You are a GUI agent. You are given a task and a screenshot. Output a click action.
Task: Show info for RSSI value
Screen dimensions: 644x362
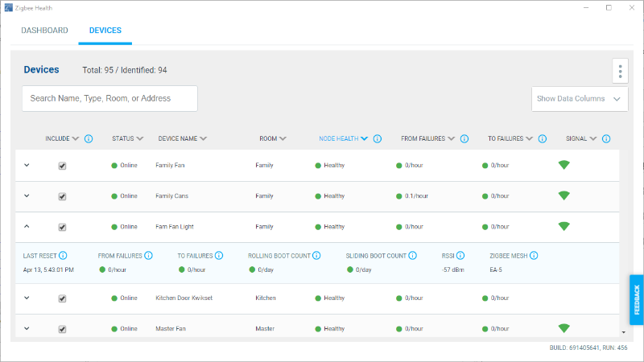(x=460, y=256)
